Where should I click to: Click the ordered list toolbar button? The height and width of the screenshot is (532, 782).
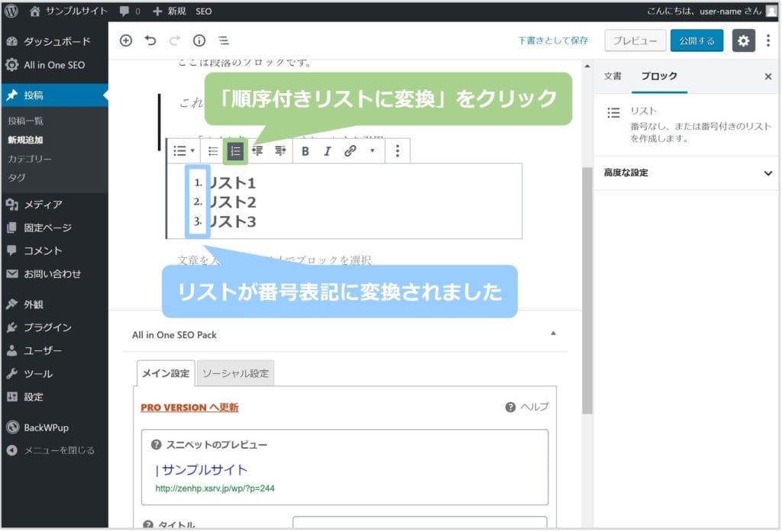tap(236, 151)
